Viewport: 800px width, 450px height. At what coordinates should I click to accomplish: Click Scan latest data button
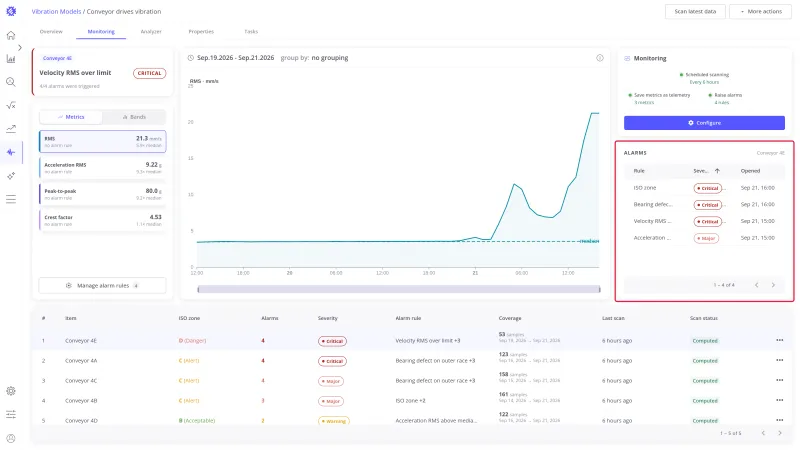point(695,11)
